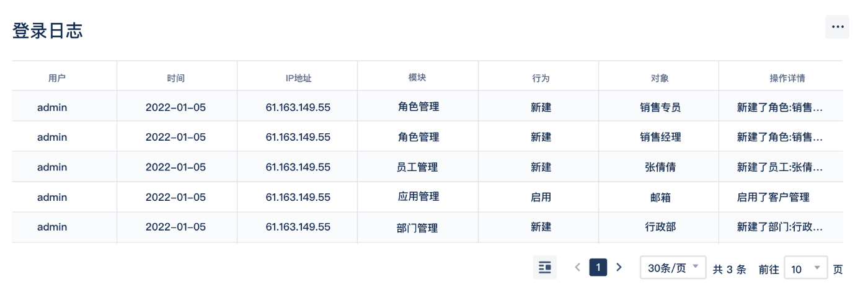
Task: Select page number 1
Action: tap(598, 268)
